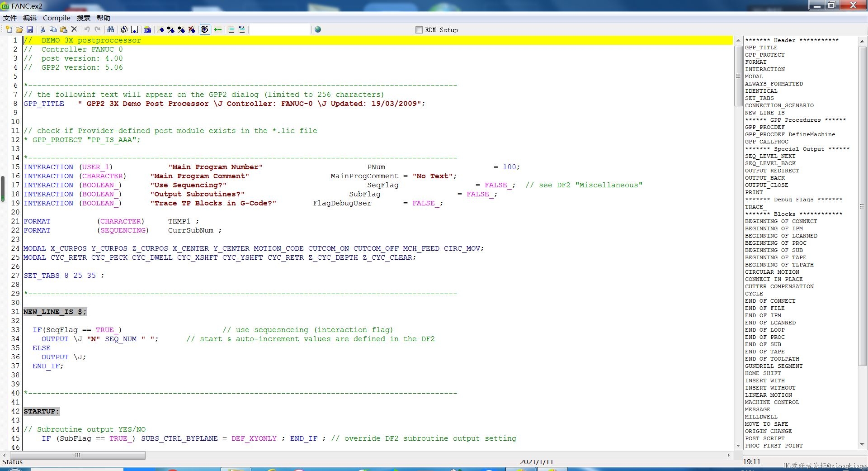Open the 编辑 menu

[30, 18]
